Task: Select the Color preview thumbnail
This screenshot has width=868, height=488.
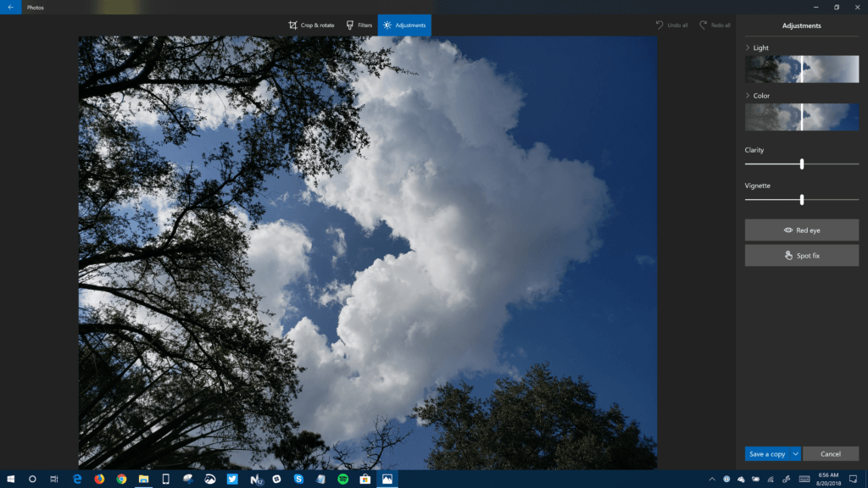Action: (x=801, y=117)
